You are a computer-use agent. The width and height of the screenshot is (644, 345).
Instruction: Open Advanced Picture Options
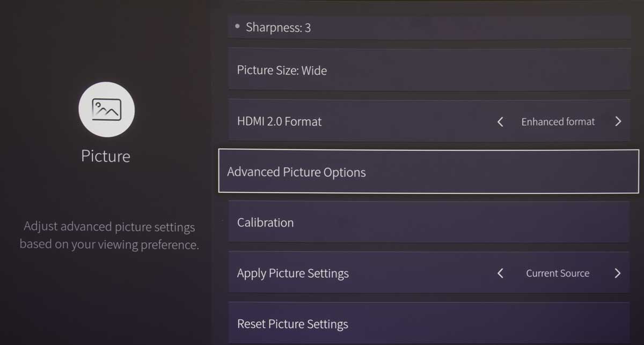click(x=429, y=171)
